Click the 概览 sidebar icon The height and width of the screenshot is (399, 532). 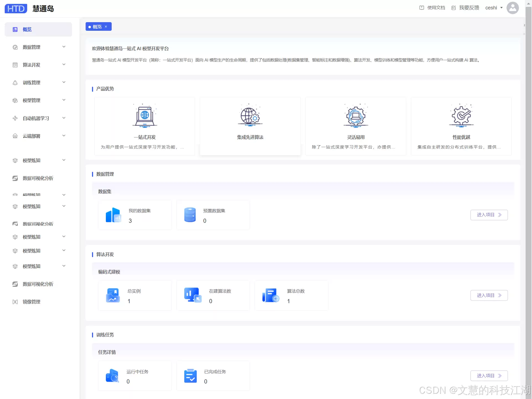15,29
